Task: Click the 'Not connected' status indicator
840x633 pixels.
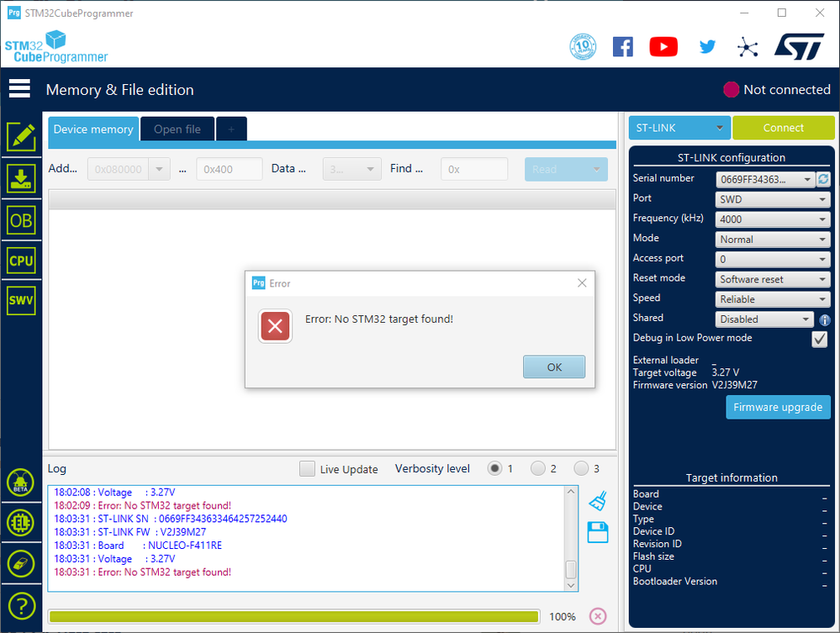Action: [777, 89]
